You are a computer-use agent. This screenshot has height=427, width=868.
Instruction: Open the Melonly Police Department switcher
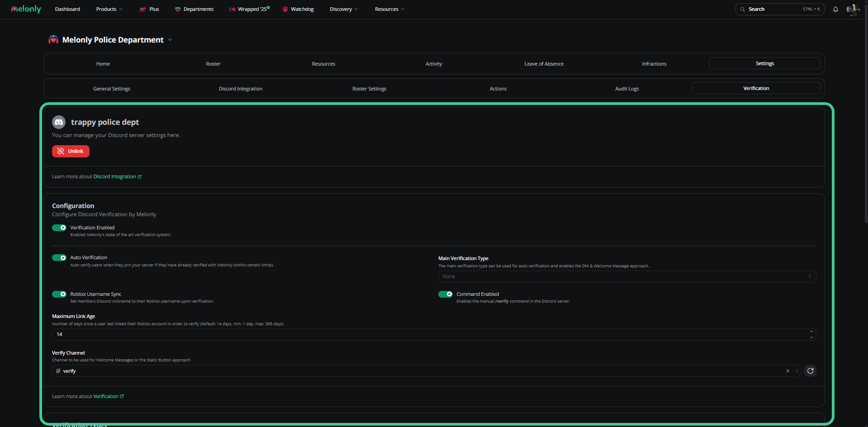coord(110,40)
